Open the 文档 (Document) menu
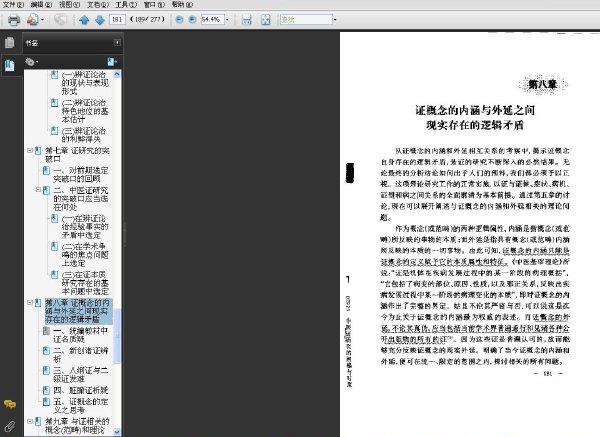Viewport: 600px width, 437px height. pyautogui.click(x=98, y=4)
